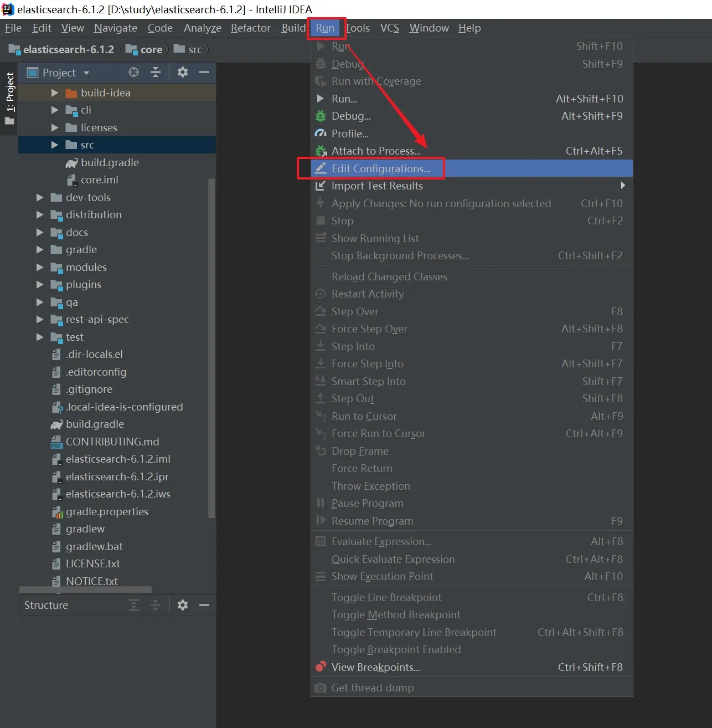This screenshot has height=728, width=712.
Task: Expand the plugins folder
Action: (39, 284)
